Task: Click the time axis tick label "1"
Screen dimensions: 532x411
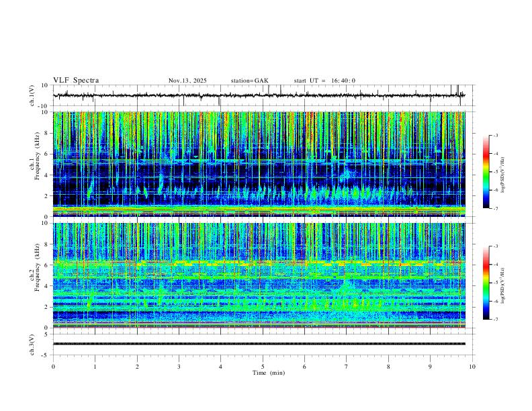Action: 95,367
